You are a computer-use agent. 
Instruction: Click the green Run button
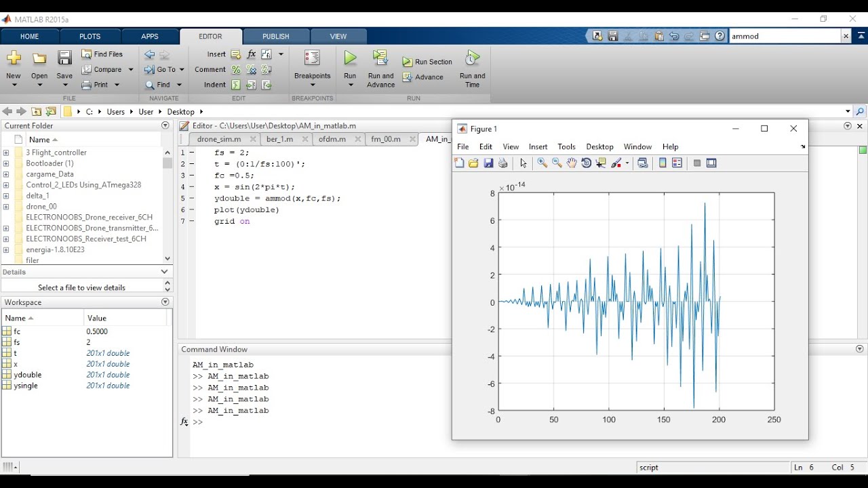350,58
